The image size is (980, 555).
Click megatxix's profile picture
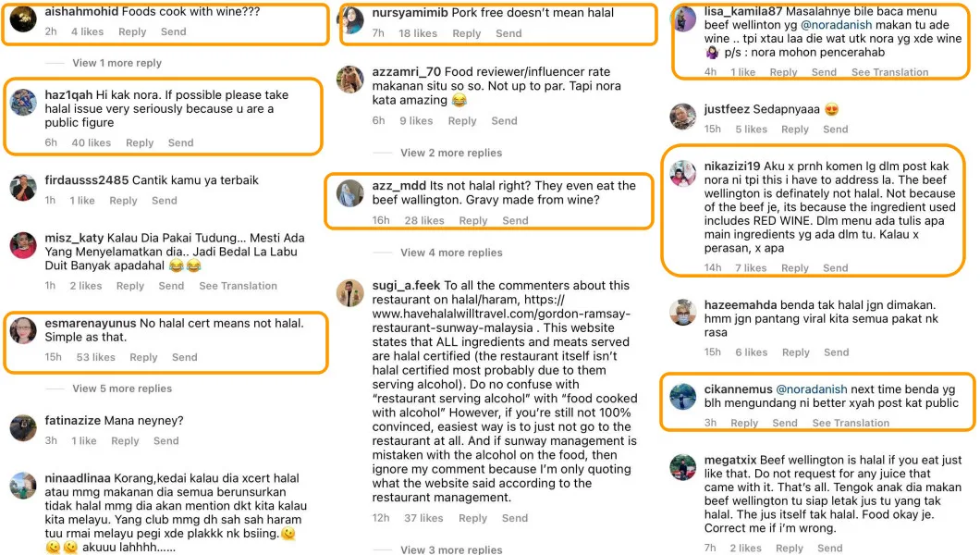[683, 467]
